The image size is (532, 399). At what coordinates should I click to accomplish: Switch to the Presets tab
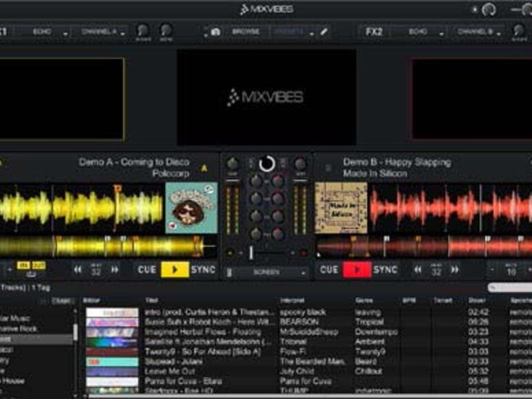289,32
